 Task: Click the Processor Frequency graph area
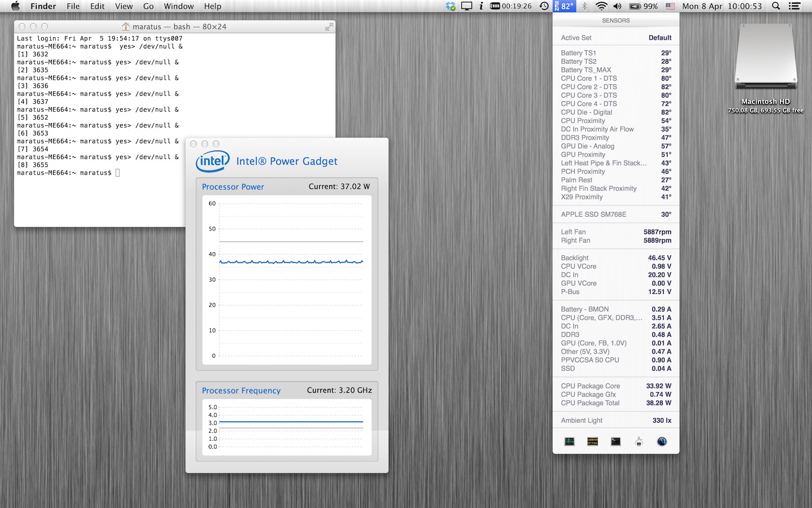click(287, 427)
